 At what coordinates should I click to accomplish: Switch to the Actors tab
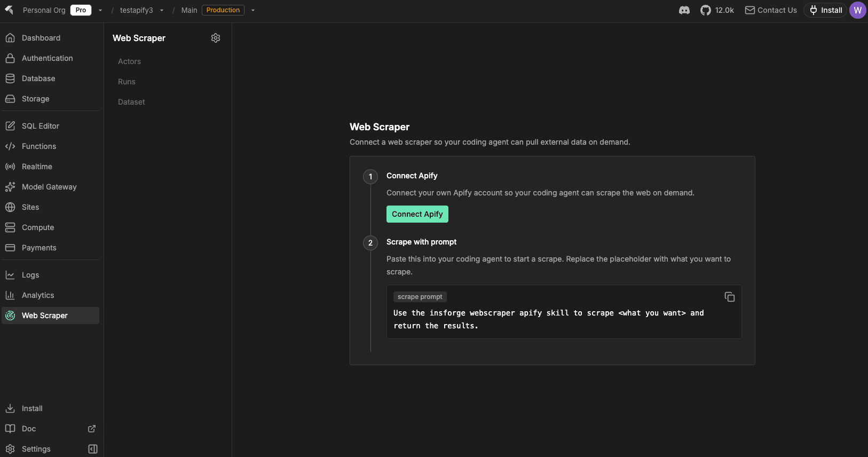click(x=129, y=61)
